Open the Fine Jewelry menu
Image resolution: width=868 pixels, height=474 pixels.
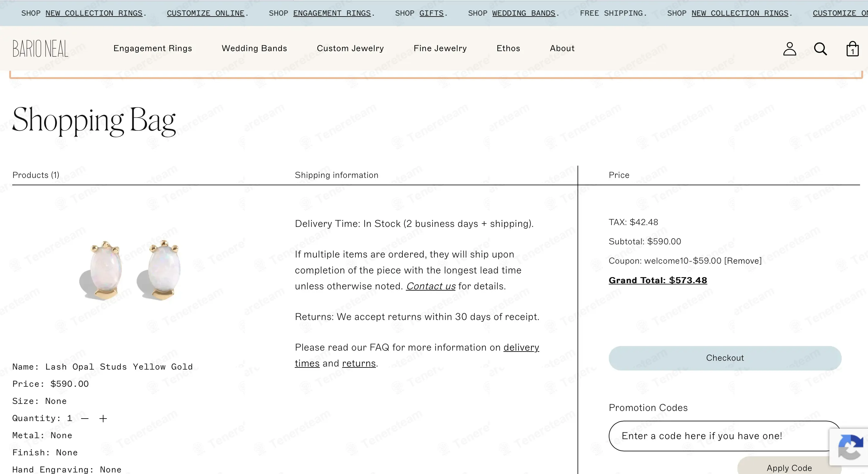pos(440,48)
